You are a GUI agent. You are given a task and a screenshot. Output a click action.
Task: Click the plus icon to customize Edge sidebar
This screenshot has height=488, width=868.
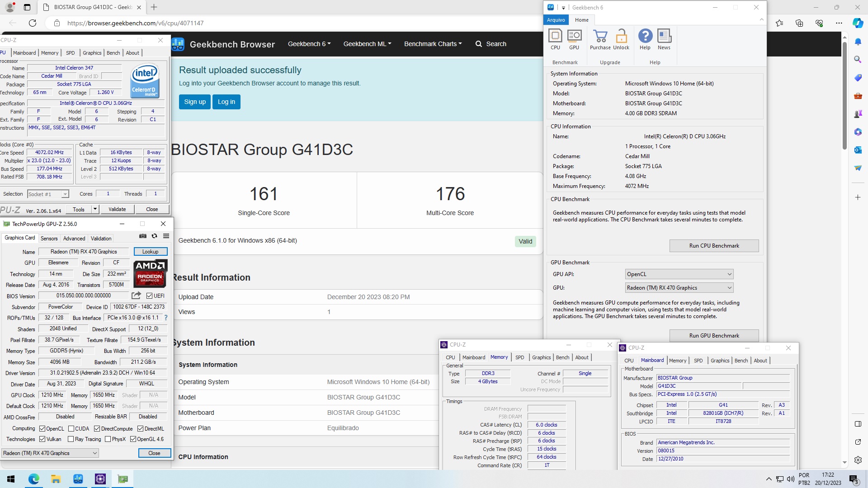[x=858, y=197]
